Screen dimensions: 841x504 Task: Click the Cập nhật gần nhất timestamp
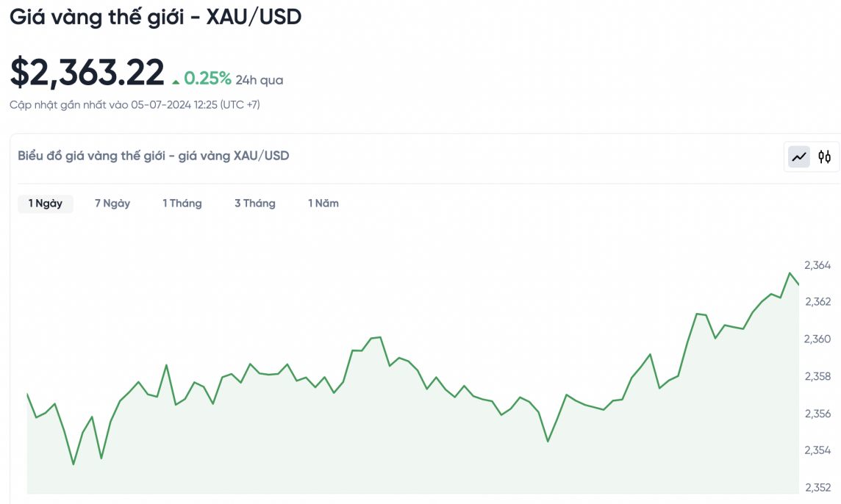(x=135, y=105)
